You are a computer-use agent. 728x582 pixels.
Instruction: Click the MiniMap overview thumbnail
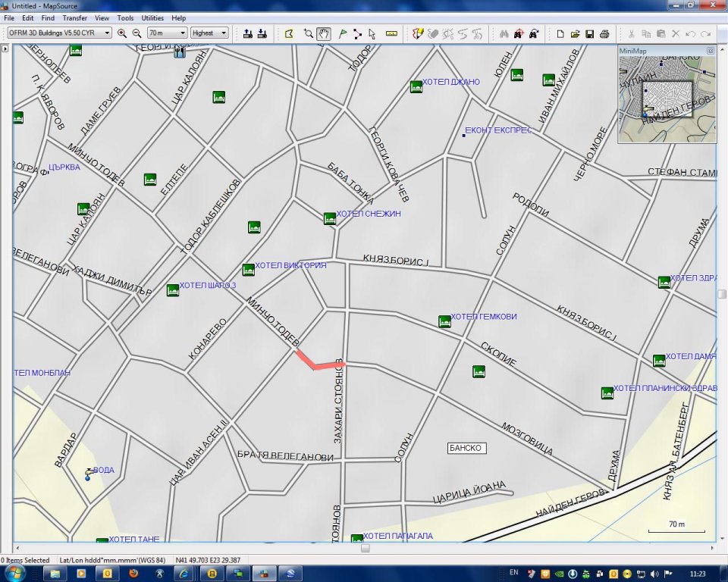pyautogui.click(x=667, y=99)
